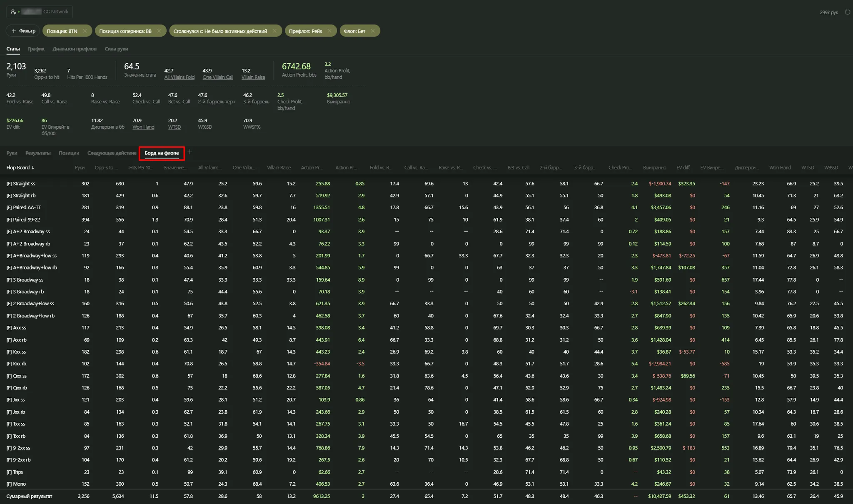Remove the Позиция соперника: BB filter
The image size is (853, 504).
tap(159, 31)
